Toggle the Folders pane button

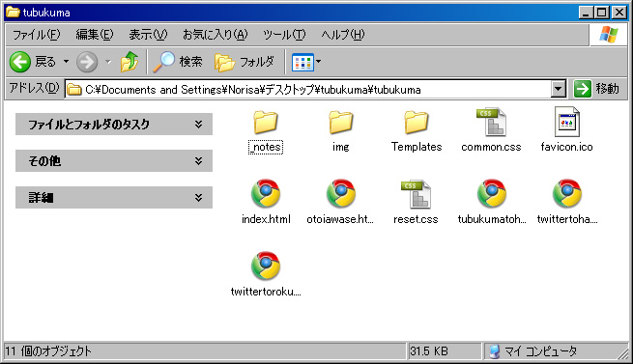pyautogui.click(x=245, y=62)
